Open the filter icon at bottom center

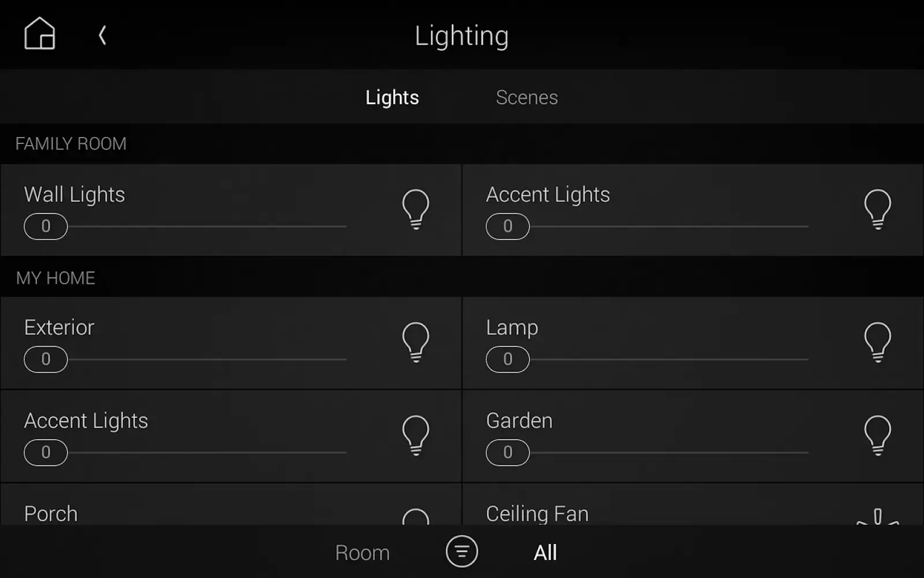(x=461, y=552)
